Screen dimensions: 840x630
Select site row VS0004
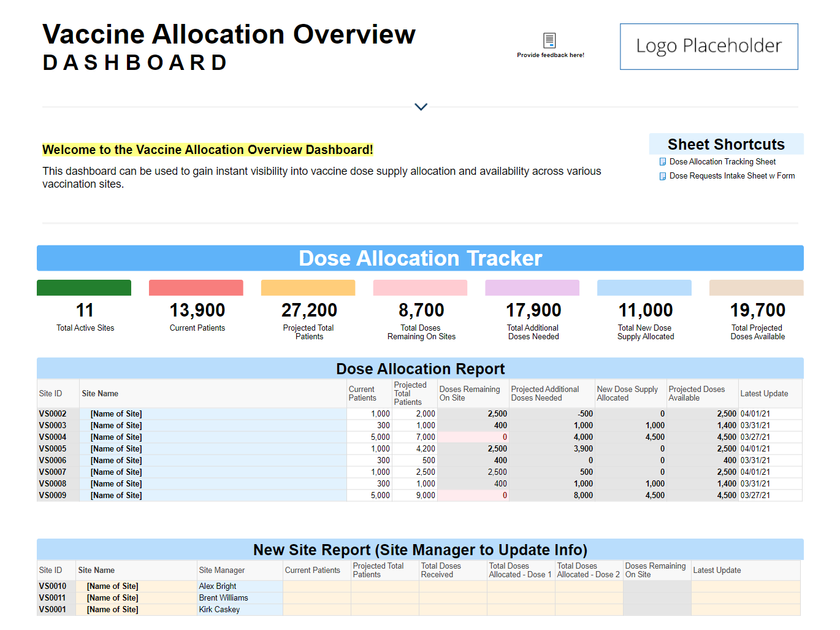coord(53,437)
